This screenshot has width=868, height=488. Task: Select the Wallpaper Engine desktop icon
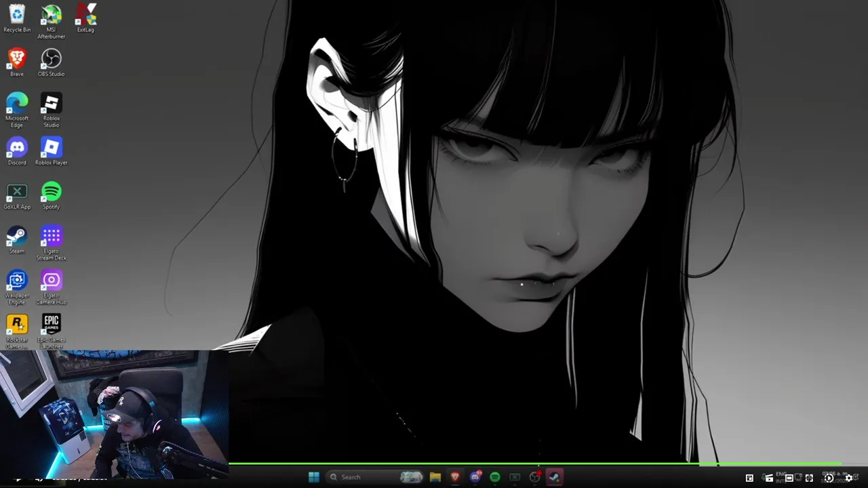pyautogui.click(x=17, y=288)
